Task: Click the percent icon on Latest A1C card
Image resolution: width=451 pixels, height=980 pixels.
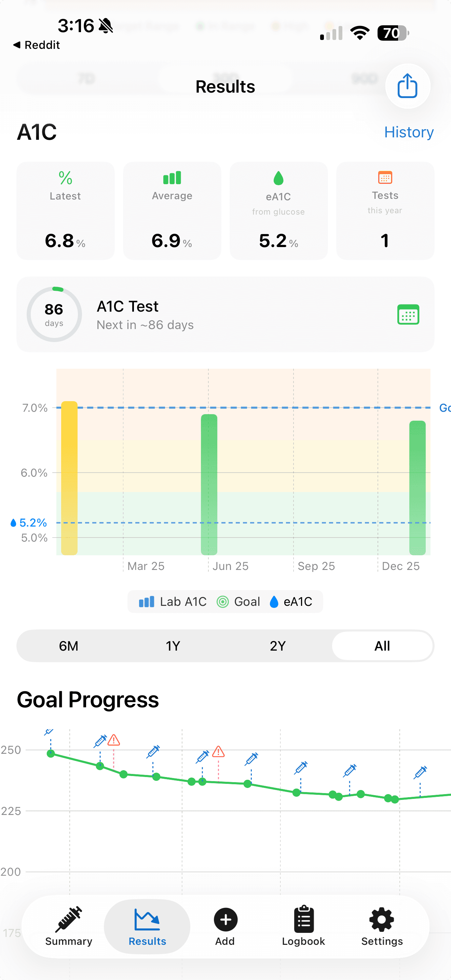Action: [65, 177]
